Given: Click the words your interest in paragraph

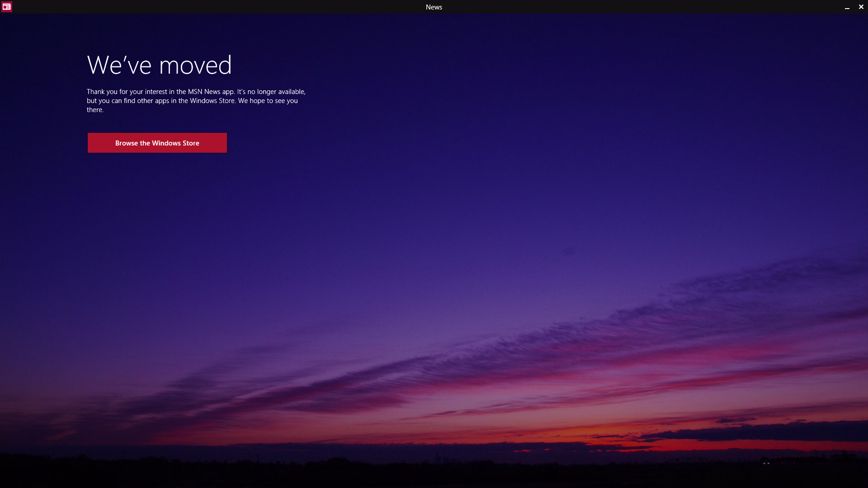Looking at the screenshot, I should tap(148, 92).
